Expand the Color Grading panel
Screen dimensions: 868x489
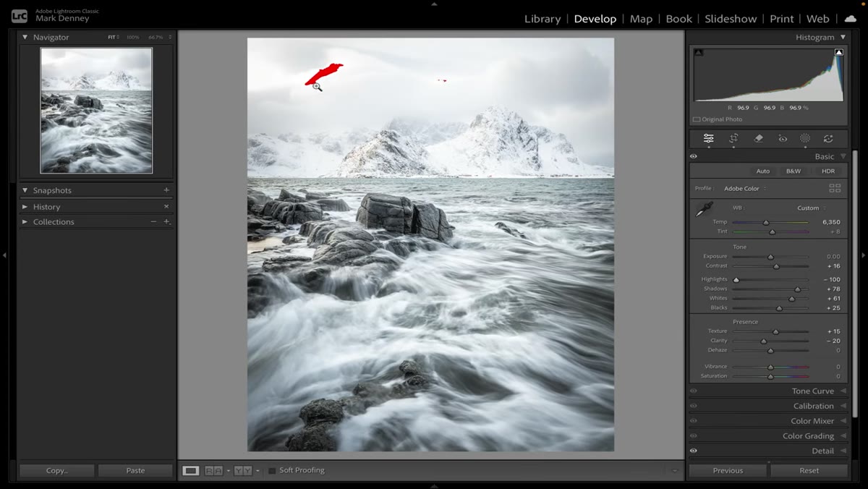[x=843, y=436]
